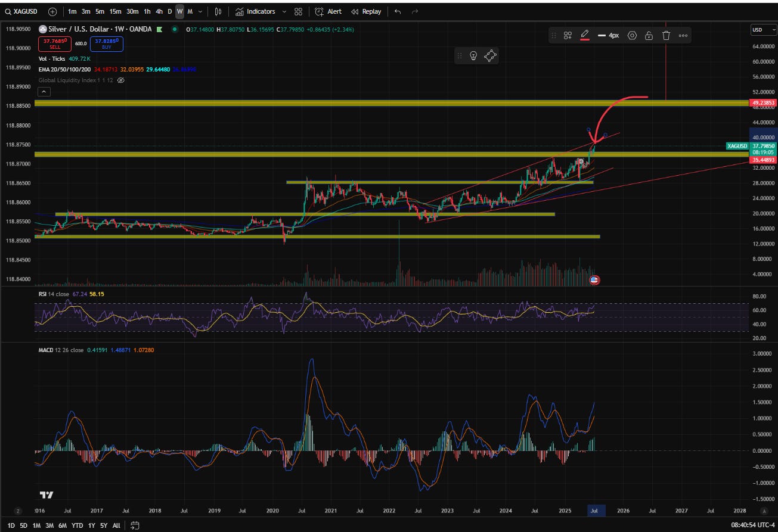Image resolution: width=778 pixels, height=532 pixels.
Task: Select the 15m timeframe
Action: [116, 11]
